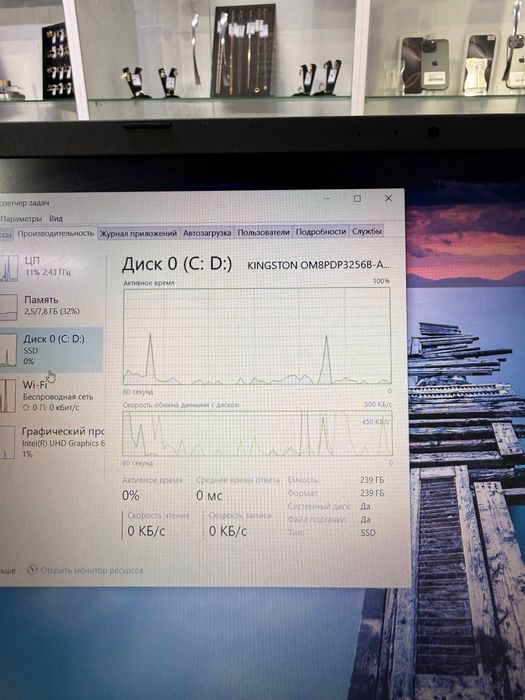Image resolution: width=525 pixels, height=700 pixels.
Task: Switch to the Журнал приложений tab
Action: coord(138,233)
